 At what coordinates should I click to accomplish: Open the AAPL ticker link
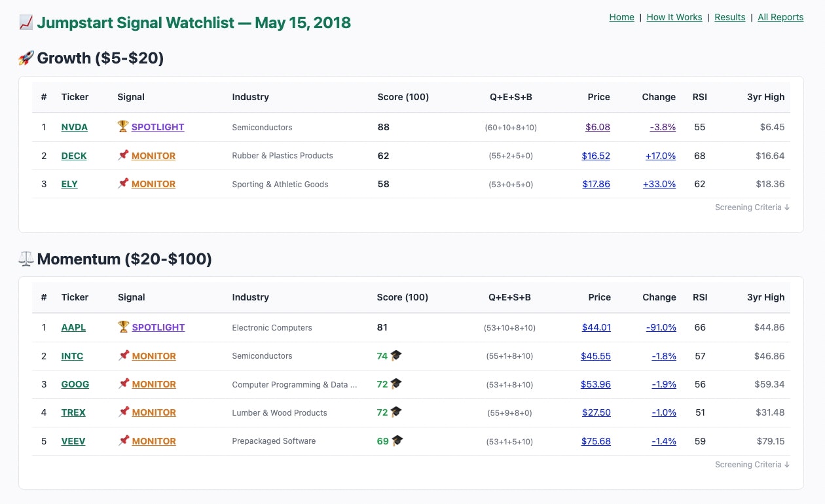pyautogui.click(x=73, y=327)
